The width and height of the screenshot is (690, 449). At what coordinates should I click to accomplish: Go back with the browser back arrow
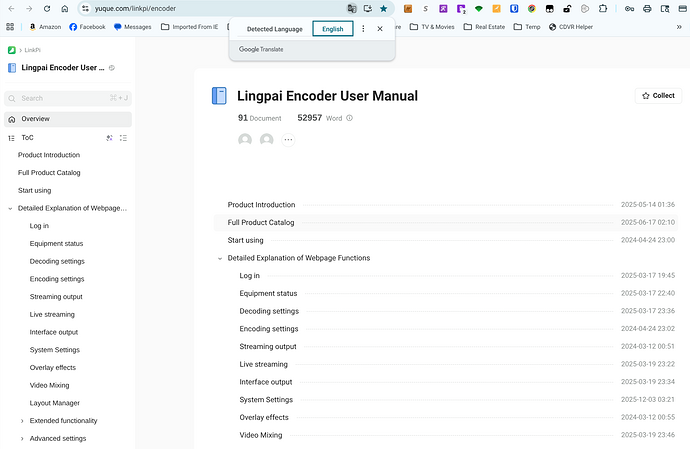click(x=11, y=8)
